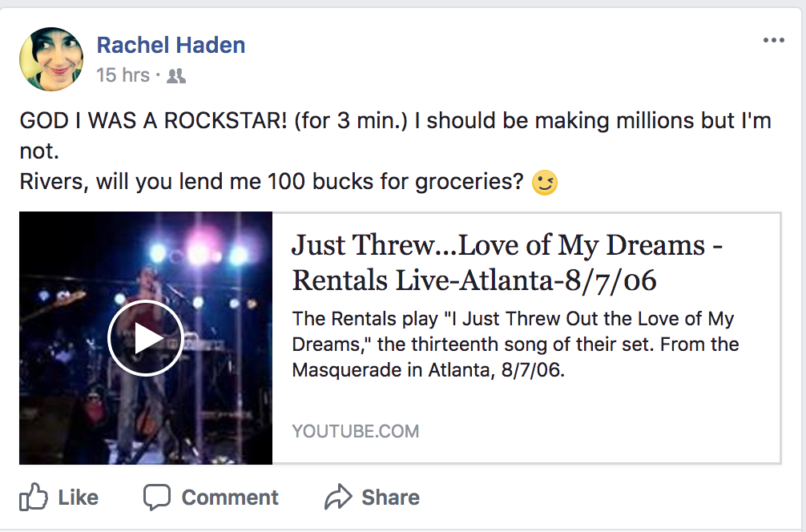The image size is (806, 532).
Task: Click the video description about the Masquerade
Action: click(x=515, y=344)
